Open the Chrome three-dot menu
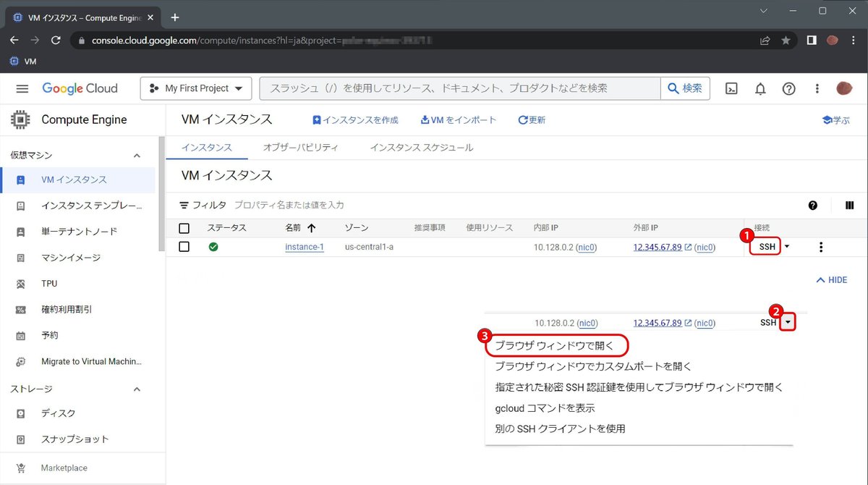The image size is (868, 485). [854, 41]
